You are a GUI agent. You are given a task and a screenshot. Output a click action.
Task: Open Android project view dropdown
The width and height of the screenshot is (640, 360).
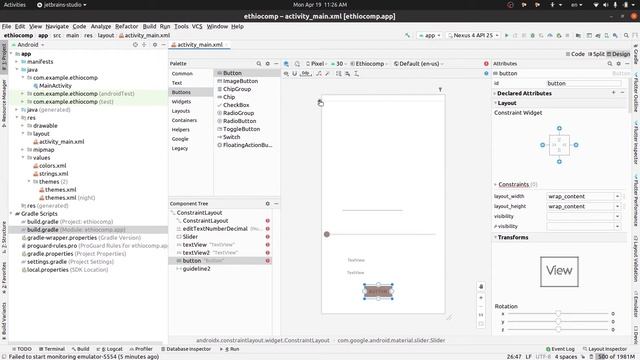(x=28, y=45)
